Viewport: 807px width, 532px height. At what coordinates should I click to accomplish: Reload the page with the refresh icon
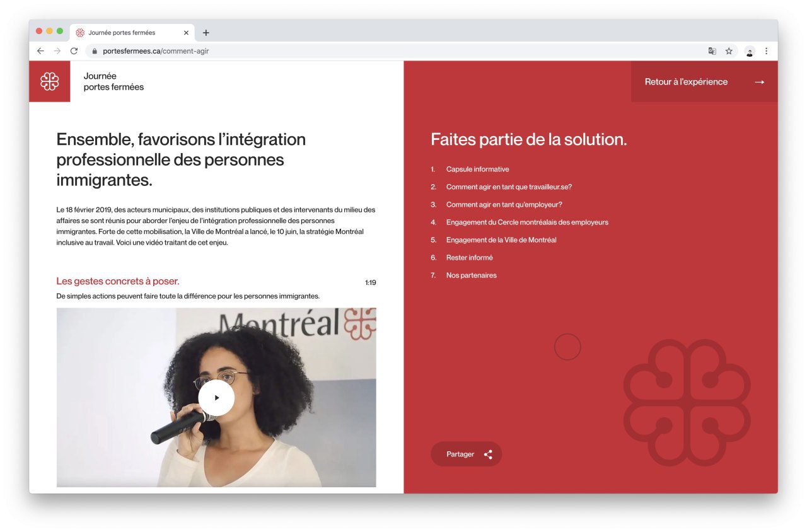pos(74,51)
